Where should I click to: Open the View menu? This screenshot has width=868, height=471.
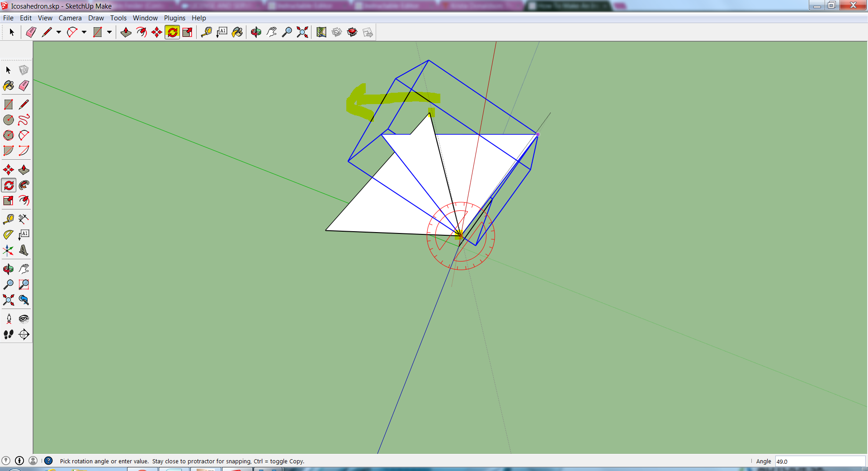point(45,18)
